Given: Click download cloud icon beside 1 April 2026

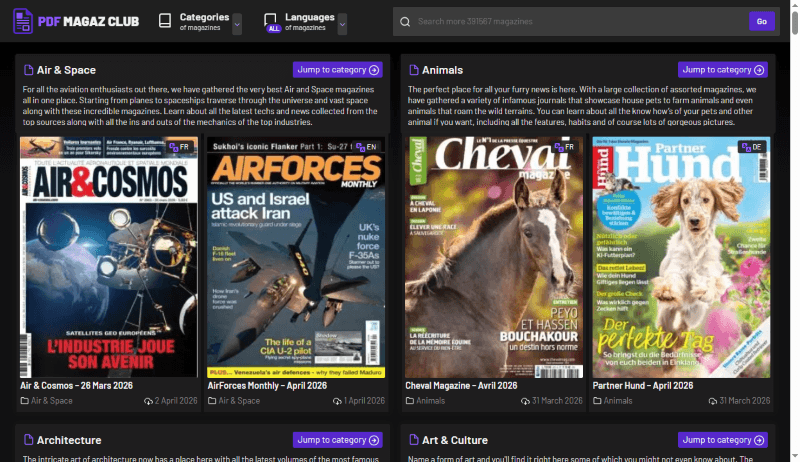Looking at the screenshot, I should click(x=337, y=401).
